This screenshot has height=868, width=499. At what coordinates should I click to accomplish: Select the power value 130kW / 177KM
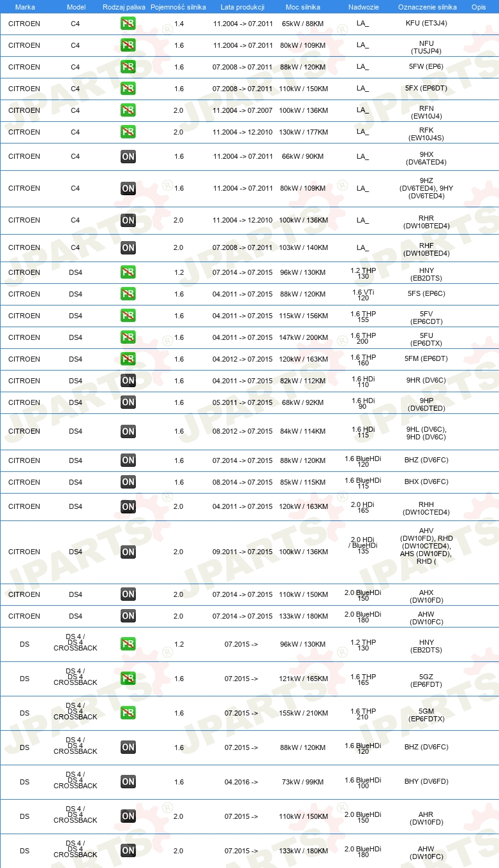tap(303, 132)
